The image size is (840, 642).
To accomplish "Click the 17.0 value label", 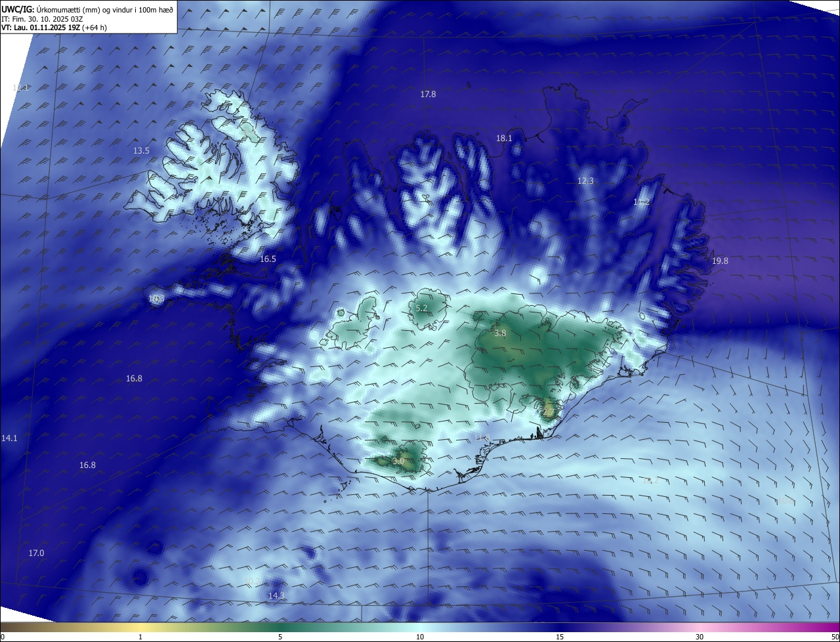I will [36, 553].
